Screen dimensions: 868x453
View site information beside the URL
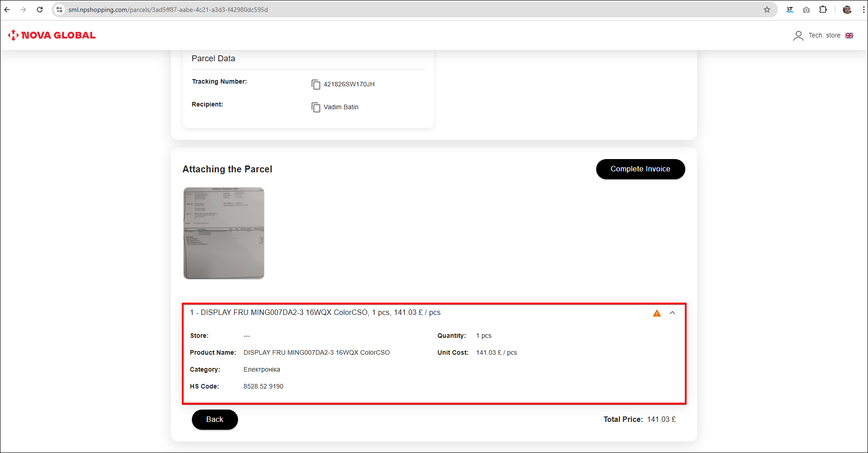pos(59,10)
